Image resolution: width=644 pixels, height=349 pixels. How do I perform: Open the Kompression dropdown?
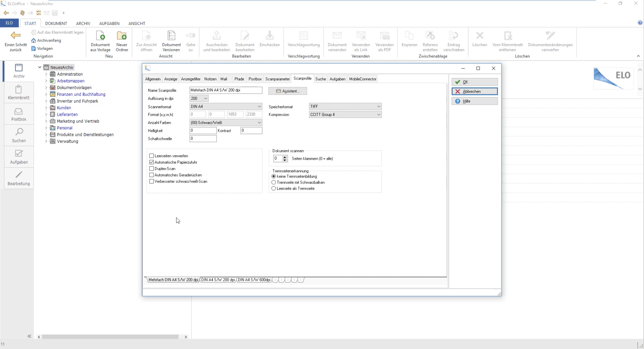tap(345, 114)
